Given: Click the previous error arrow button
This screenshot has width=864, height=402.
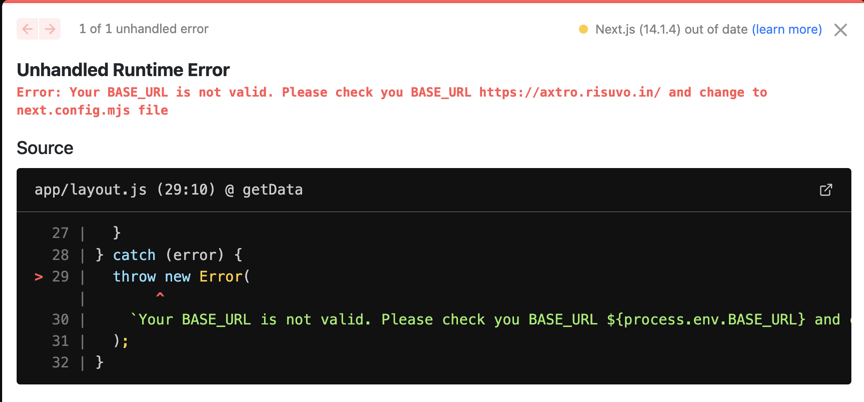Looking at the screenshot, I should (28, 29).
